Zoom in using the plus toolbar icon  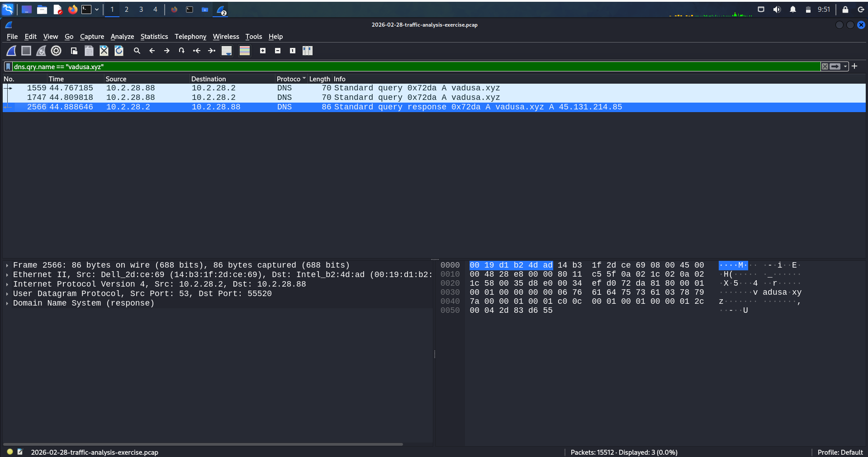tap(262, 51)
